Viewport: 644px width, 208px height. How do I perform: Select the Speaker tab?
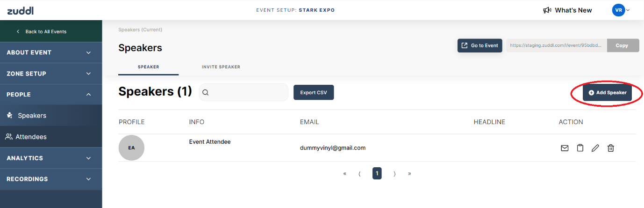[148, 67]
